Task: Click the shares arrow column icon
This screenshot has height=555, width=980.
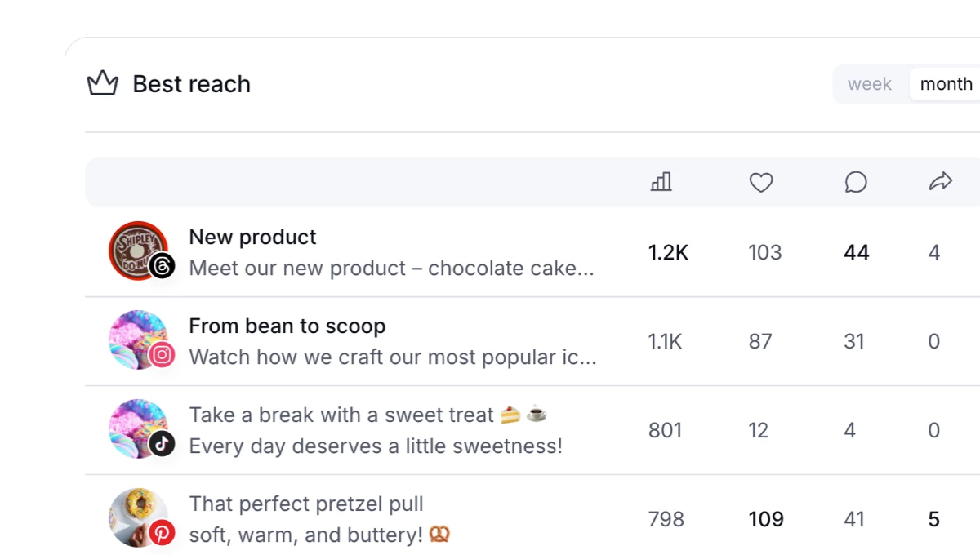Action: click(942, 182)
